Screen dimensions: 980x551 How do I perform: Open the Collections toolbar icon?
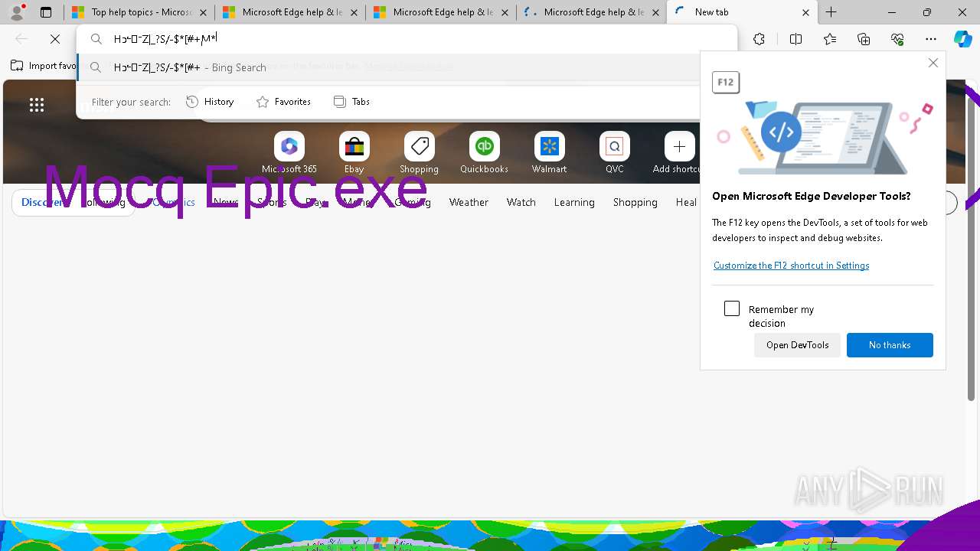pyautogui.click(x=864, y=39)
